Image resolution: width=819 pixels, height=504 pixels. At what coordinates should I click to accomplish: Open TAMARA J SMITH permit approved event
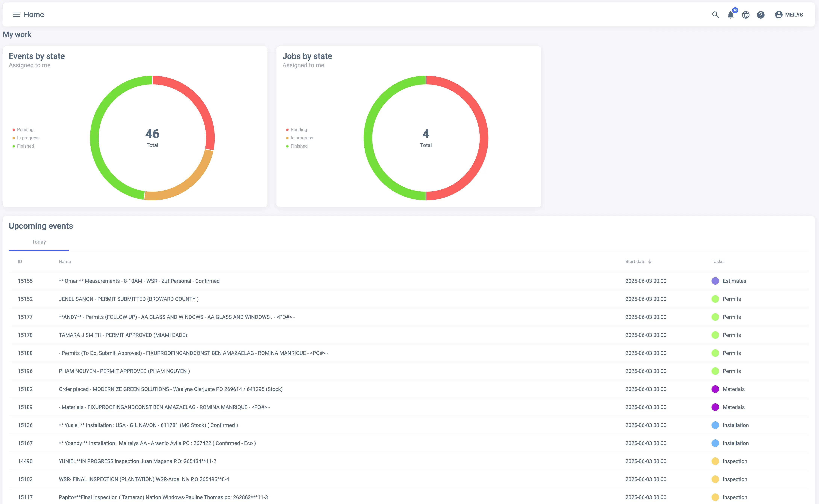tap(123, 335)
